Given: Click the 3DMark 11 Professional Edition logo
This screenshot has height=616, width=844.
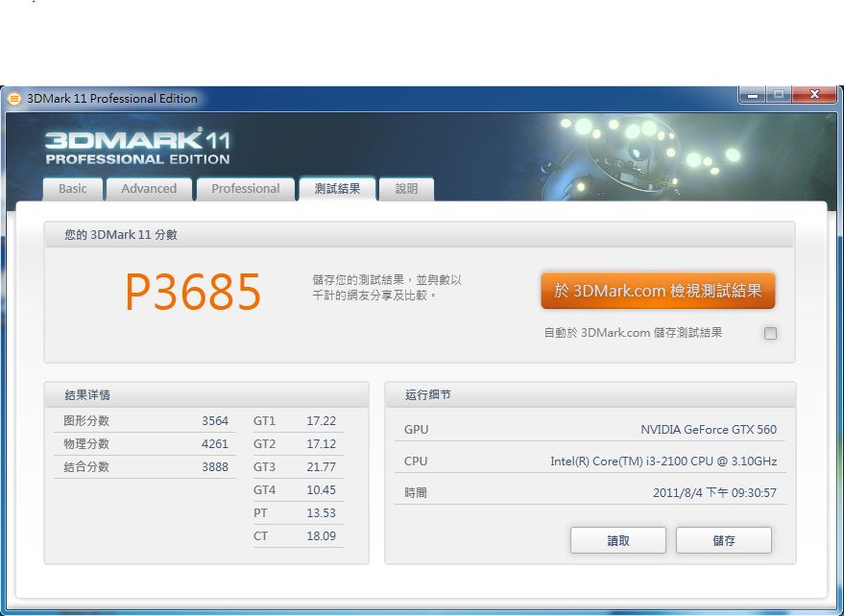Looking at the screenshot, I should coord(137,146).
